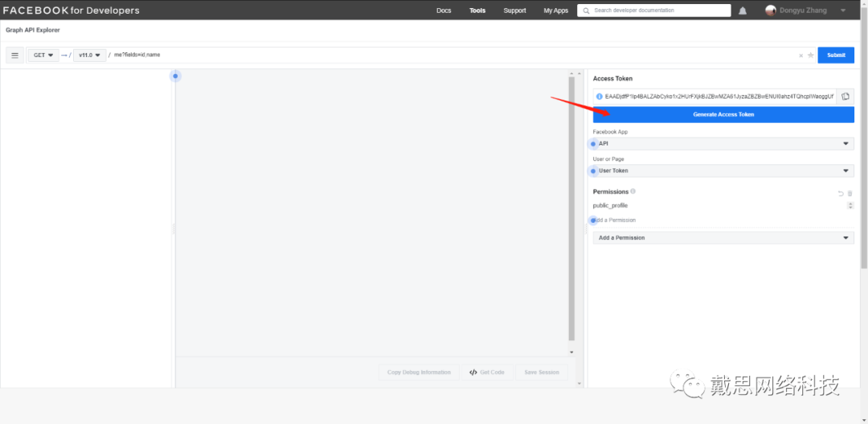The width and height of the screenshot is (868, 424).
Task: Click the response panel vertical scrollbar
Action: point(571,208)
